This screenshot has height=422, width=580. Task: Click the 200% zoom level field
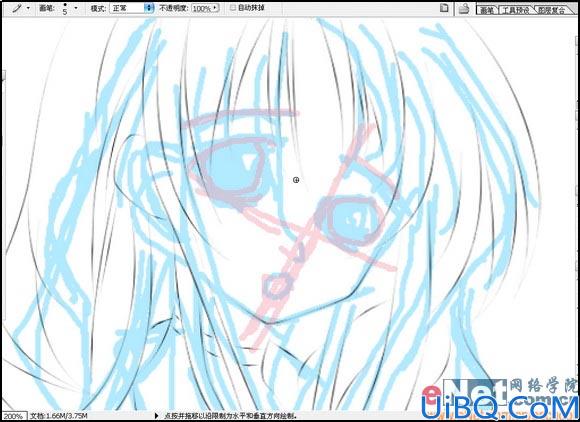pos(13,416)
